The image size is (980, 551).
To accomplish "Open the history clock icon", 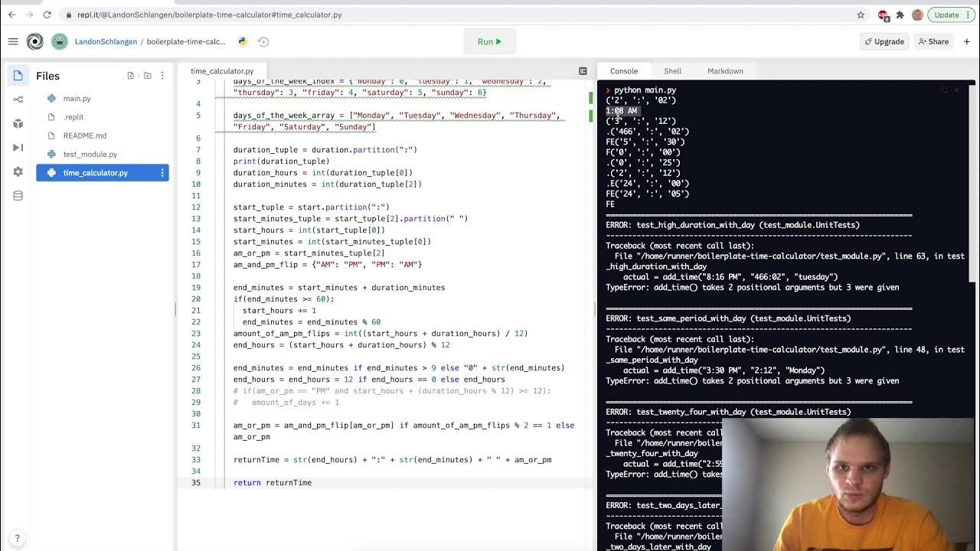I will [x=263, y=41].
